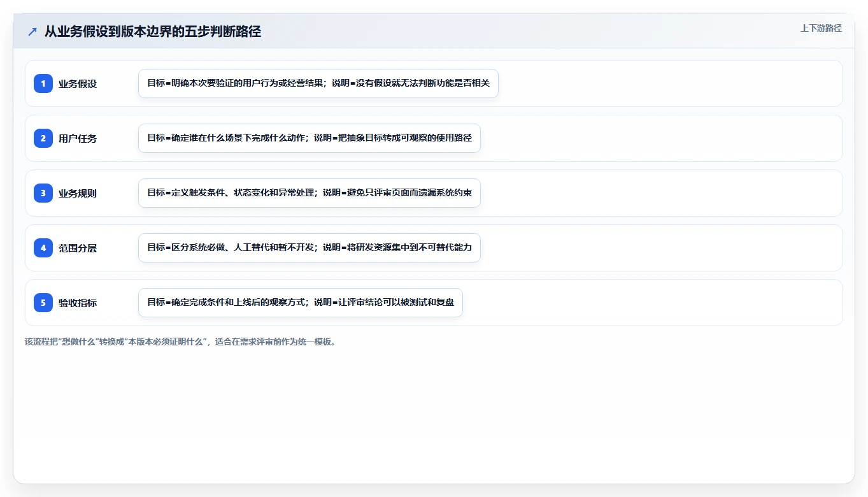This screenshot has width=868, height=497.
Task: Select the 范围分层 step label
Action: (78, 248)
